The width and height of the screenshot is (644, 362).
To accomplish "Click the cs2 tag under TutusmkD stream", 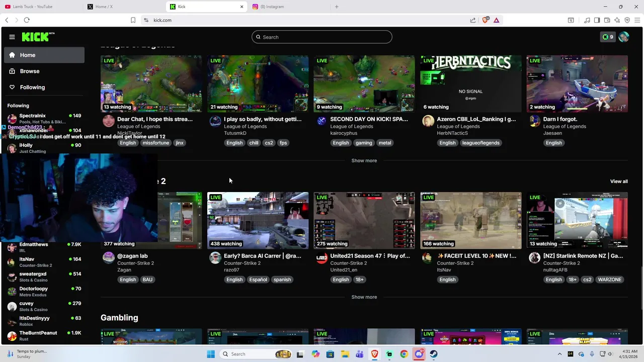I will (x=269, y=143).
